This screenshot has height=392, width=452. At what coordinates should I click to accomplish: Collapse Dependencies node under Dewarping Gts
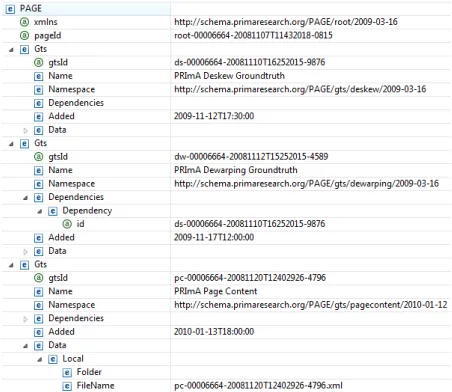click(25, 198)
